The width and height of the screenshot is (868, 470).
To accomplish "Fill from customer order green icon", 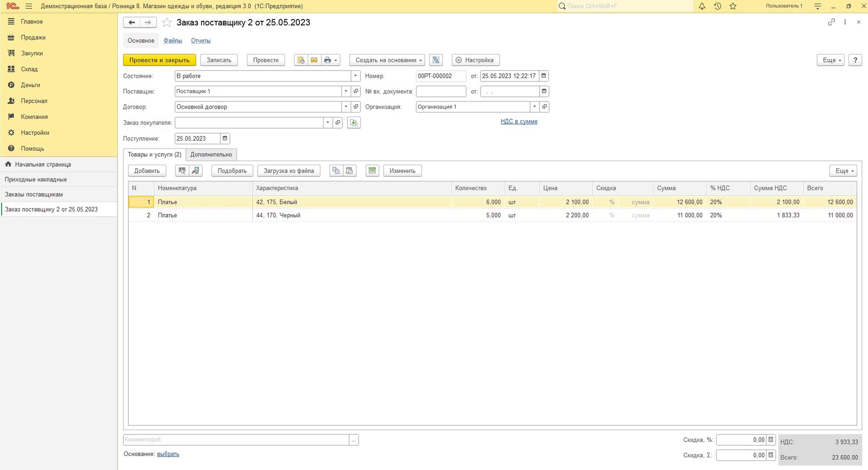I will [x=354, y=123].
